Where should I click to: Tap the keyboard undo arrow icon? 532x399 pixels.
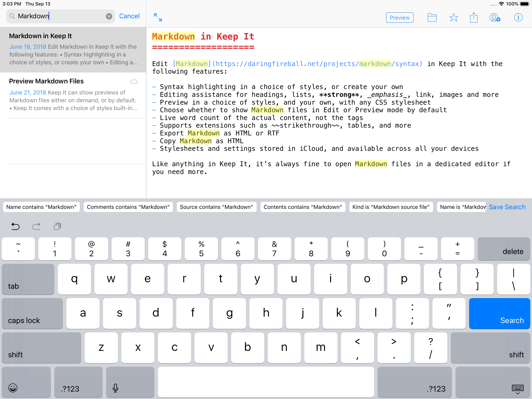click(x=15, y=226)
